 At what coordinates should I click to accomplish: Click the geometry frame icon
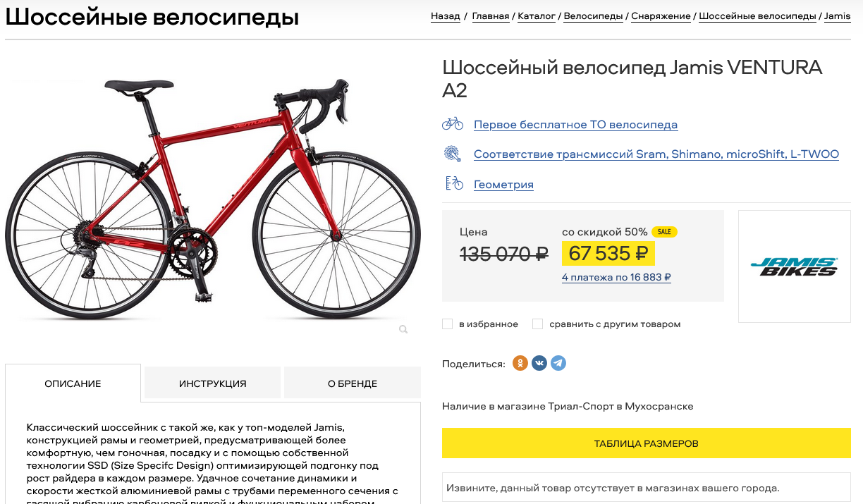click(453, 184)
